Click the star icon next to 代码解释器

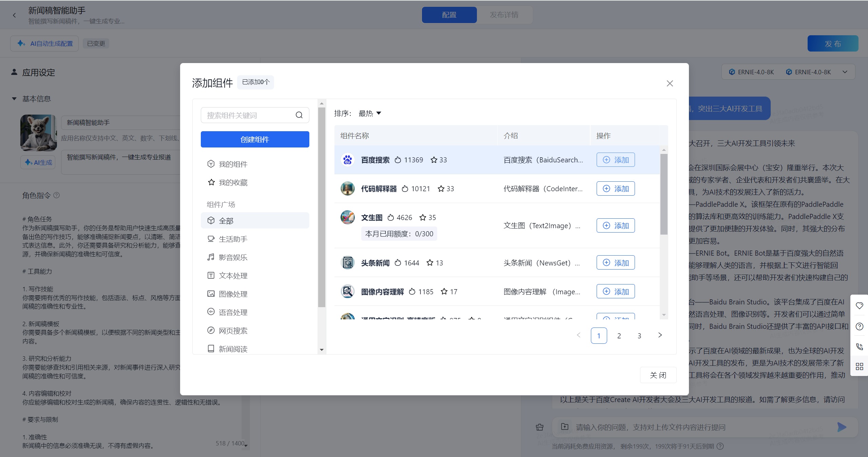[441, 189]
